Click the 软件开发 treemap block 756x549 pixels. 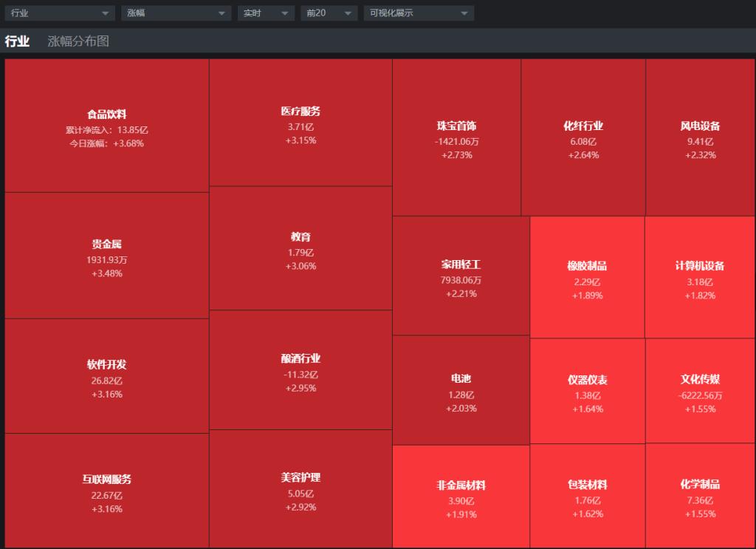point(107,376)
